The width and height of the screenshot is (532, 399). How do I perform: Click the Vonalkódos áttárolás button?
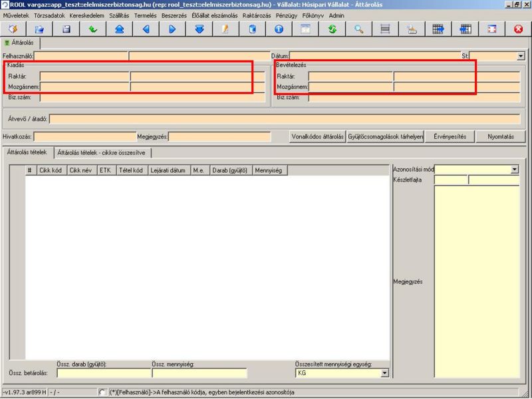[318, 137]
